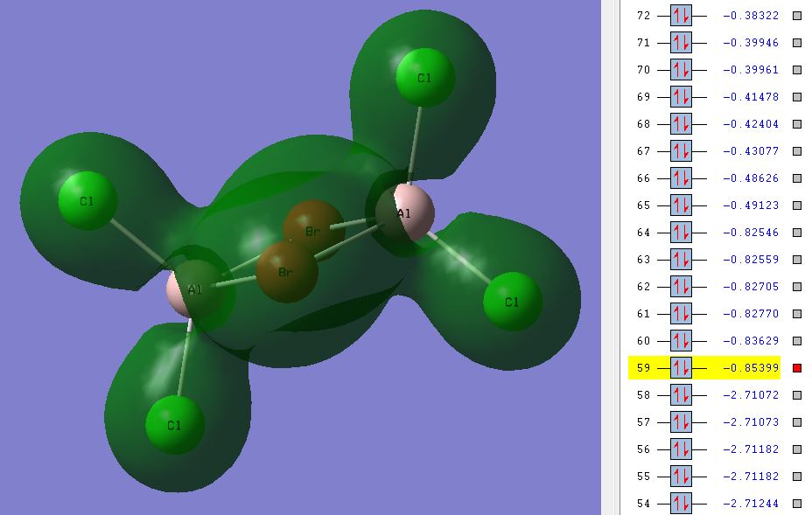Screen dimensions: 812x515
Task: Click the front bromine atom
Action: click(x=286, y=272)
